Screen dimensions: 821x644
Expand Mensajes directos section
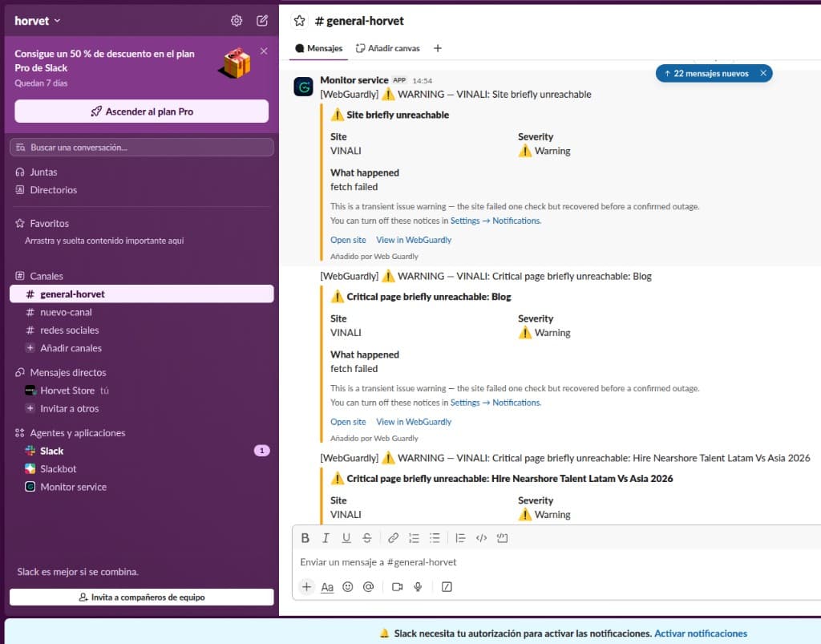68,372
